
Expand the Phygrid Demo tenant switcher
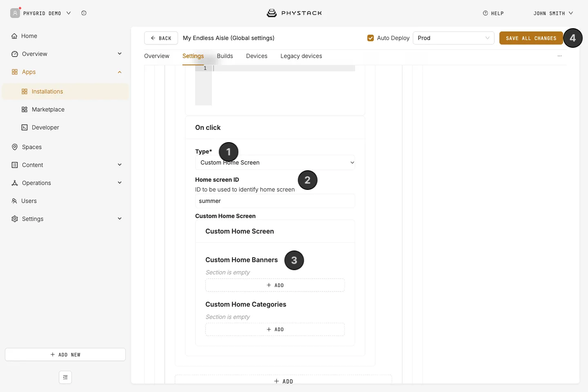pyautogui.click(x=69, y=13)
